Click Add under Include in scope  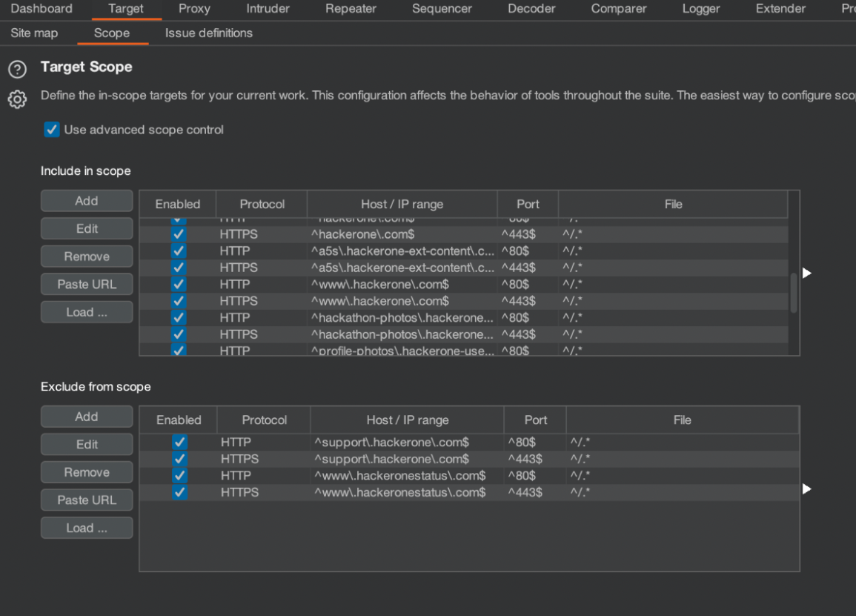[x=87, y=201]
